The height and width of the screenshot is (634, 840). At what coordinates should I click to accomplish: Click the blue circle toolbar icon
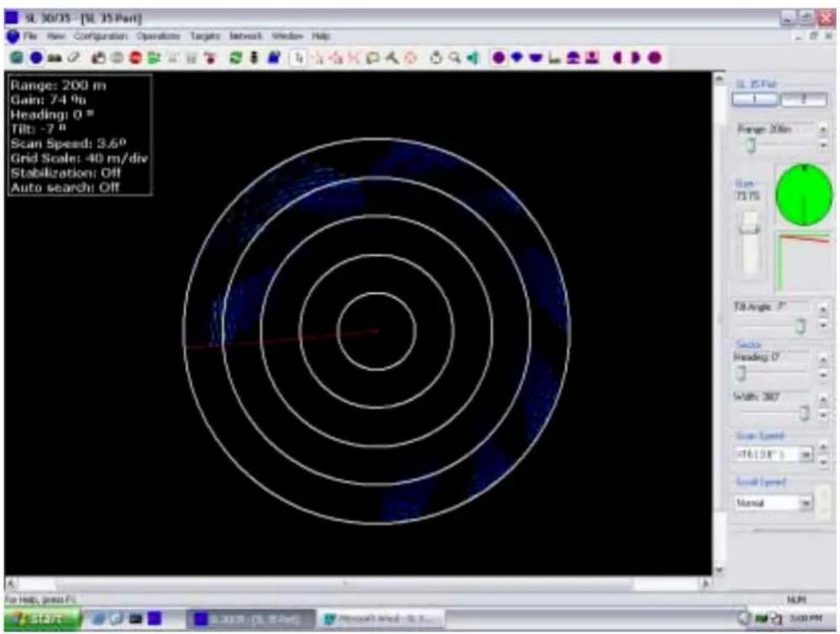click(x=36, y=57)
